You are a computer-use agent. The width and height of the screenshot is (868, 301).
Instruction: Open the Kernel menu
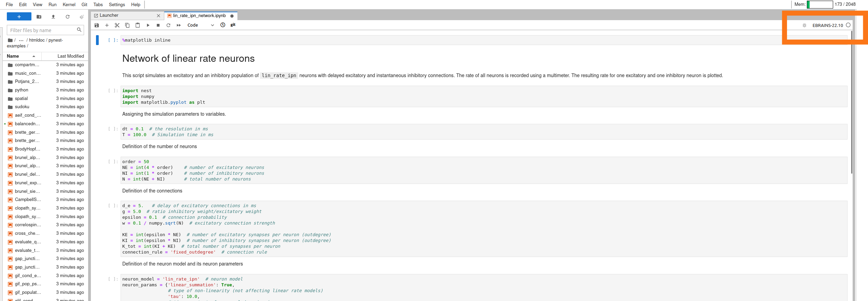tap(69, 4)
